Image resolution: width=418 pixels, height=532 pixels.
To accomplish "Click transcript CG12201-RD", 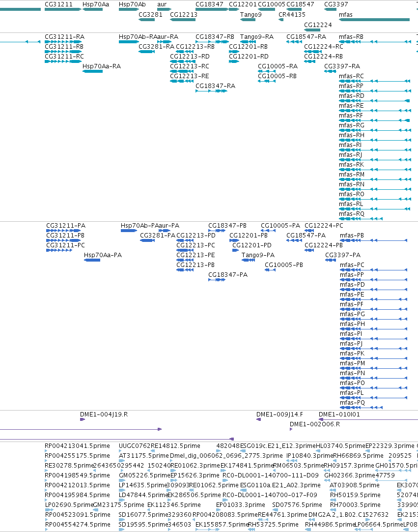I will point(249,57).
